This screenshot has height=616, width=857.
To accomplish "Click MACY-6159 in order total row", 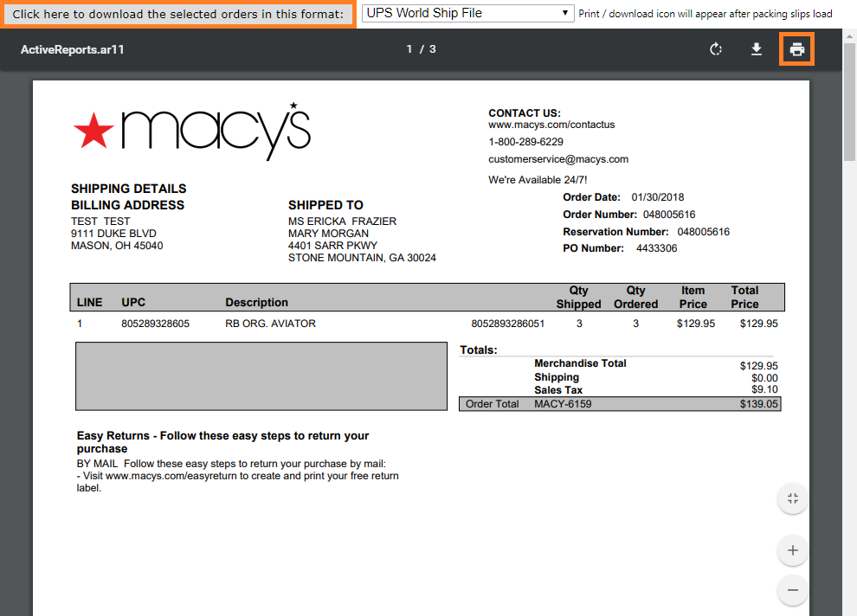I will click(563, 404).
